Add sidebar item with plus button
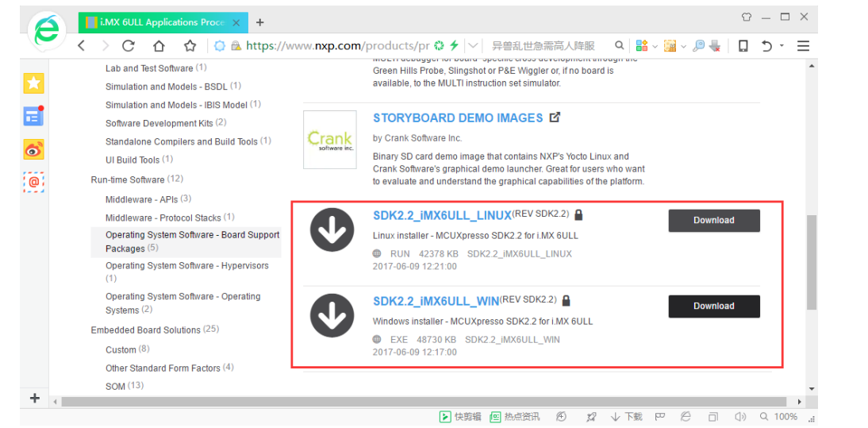 click(x=35, y=398)
